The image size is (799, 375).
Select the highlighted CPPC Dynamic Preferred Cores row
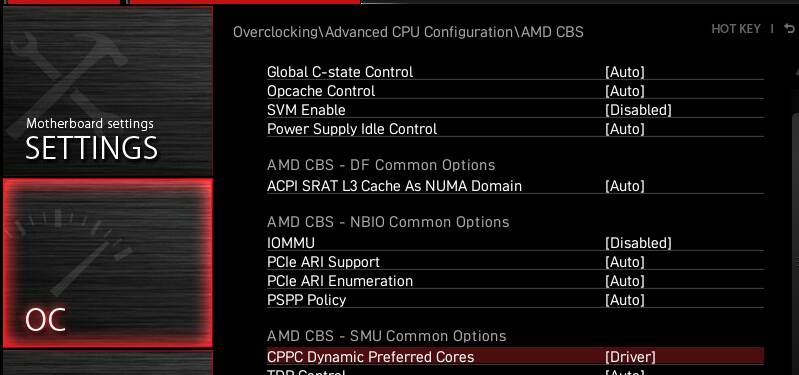(x=515, y=356)
